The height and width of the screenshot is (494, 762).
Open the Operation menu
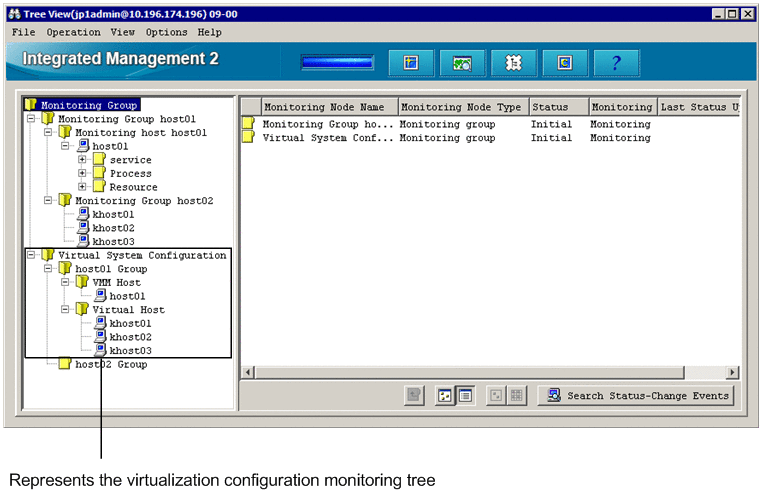click(x=73, y=32)
